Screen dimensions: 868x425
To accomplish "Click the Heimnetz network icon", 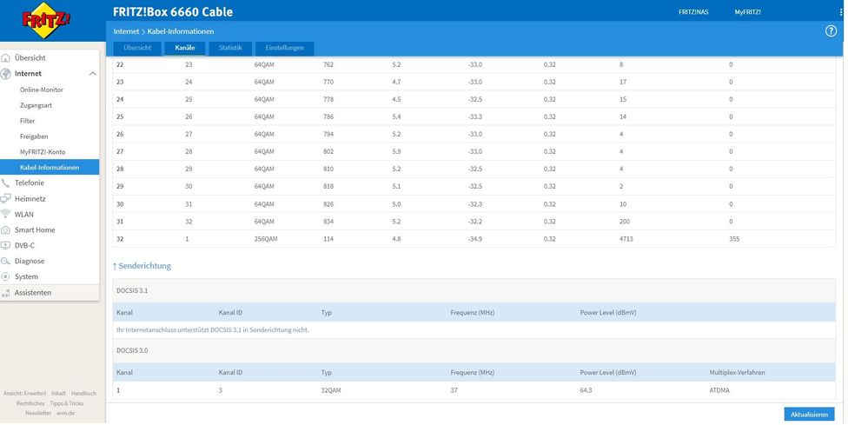I will pos(5,199).
